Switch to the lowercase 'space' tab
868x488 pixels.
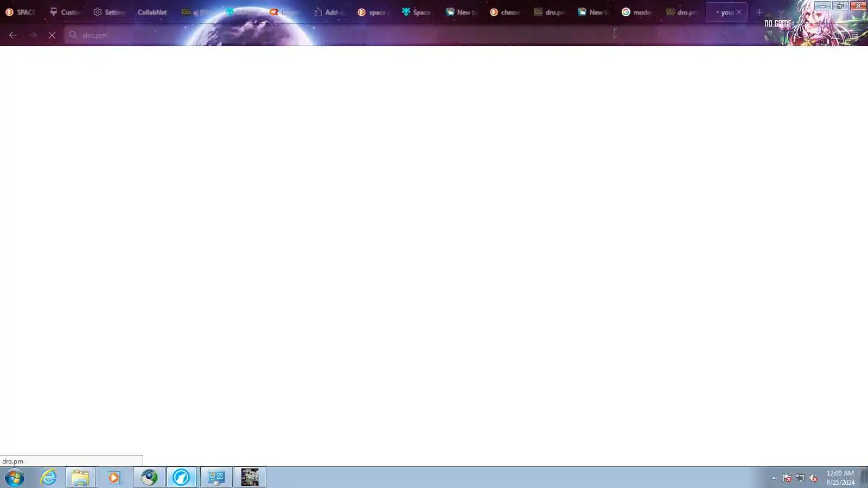(x=373, y=12)
